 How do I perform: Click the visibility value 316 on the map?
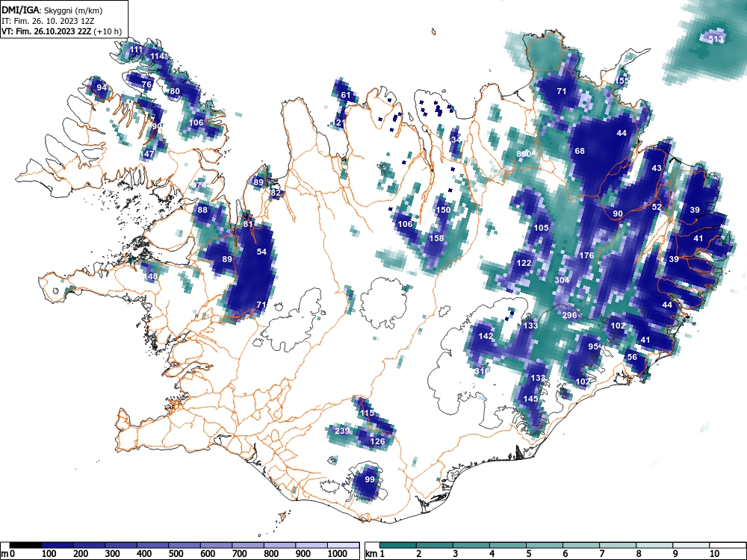[482, 371]
